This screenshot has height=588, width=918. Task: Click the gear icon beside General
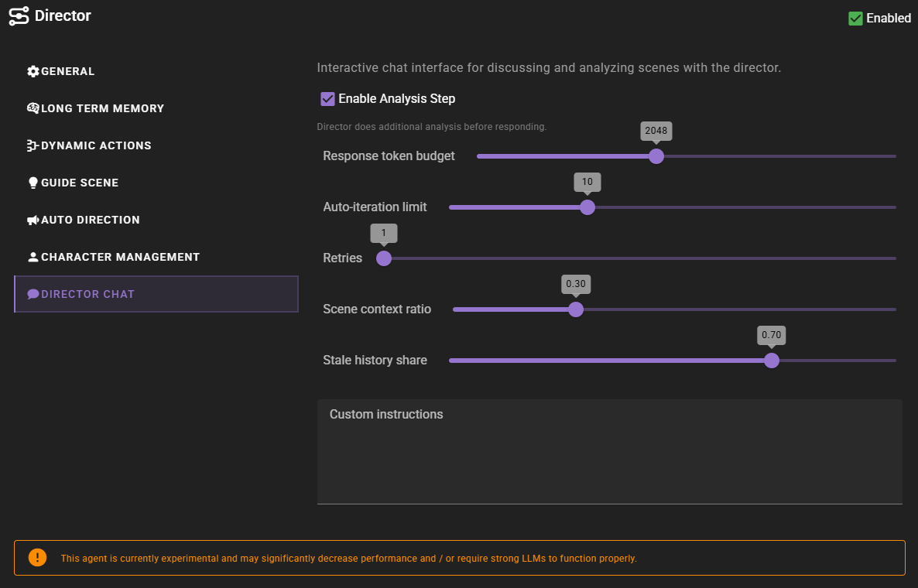click(33, 71)
